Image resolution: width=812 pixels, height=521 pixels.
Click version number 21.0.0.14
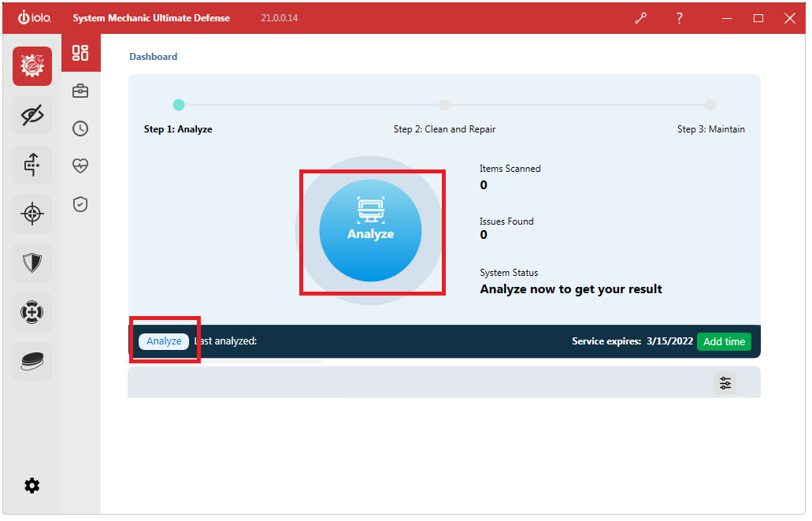[280, 18]
